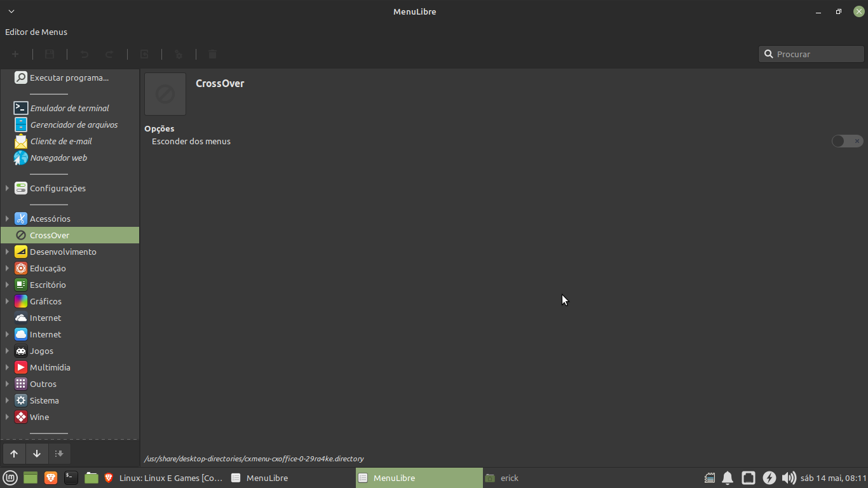This screenshot has width=868, height=488.
Task: Click the trash delete icon in the toolbar
Action: coord(213,55)
